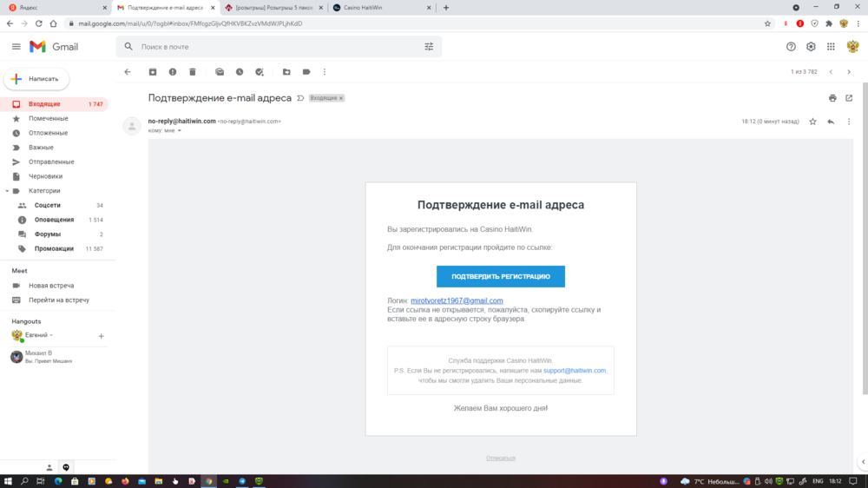Screen dimensions: 868x488
Task: Go to the newer email arrow
Action: tap(831, 72)
